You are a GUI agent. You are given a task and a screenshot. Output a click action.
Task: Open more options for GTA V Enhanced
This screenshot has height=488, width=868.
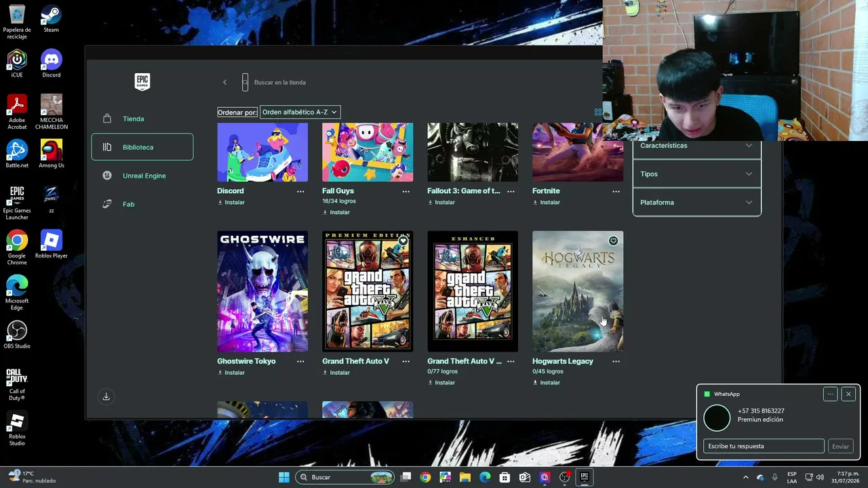coord(511,362)
